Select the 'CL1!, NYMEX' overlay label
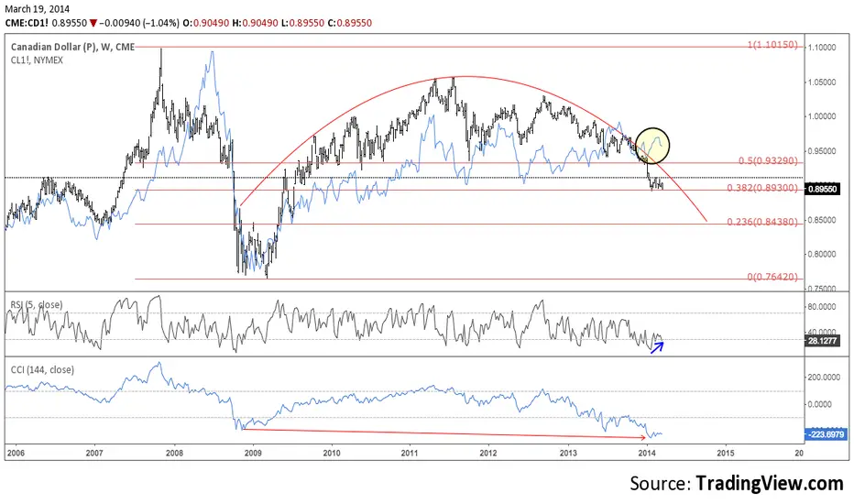 pyautogui.click(x=37, y=60)
